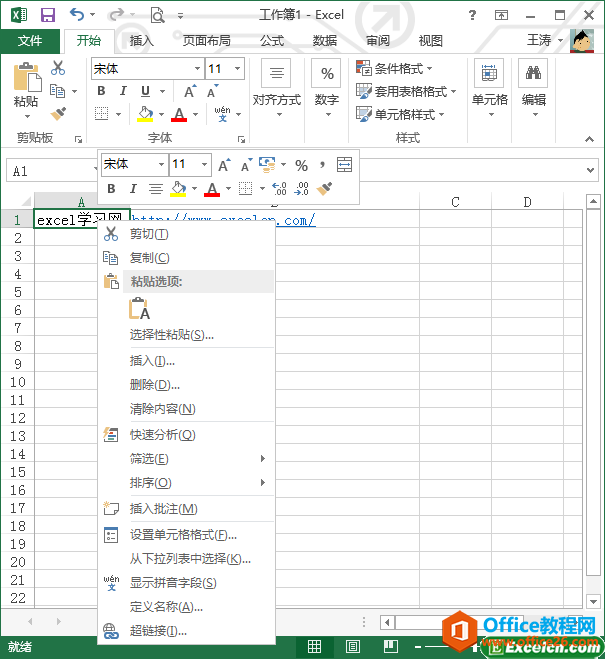Click ribbon yellow fill color button
The height and width of the screenshot is (659, 605).
tap(145, 114)
